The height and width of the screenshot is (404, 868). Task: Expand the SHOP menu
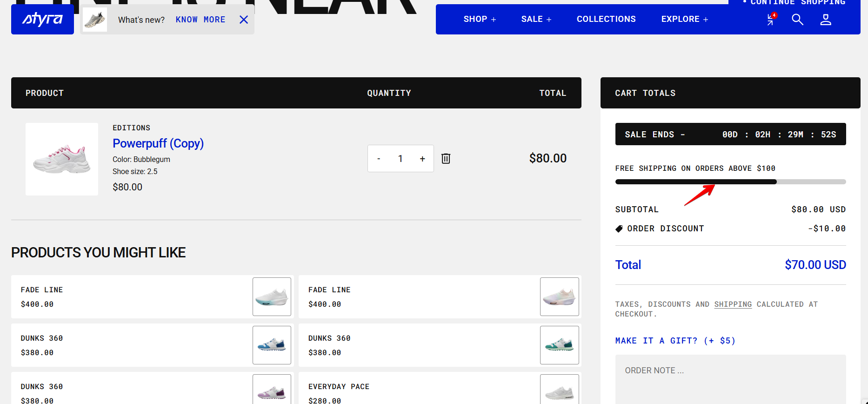click(x=480, y=19)
